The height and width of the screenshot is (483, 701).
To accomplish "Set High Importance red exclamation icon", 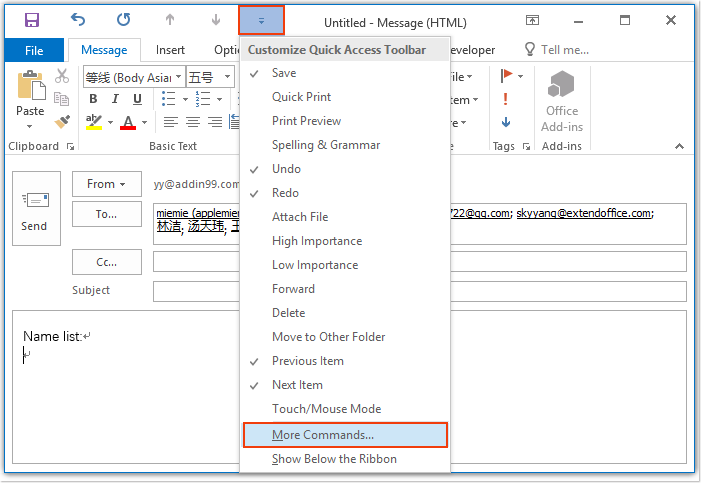I will point(506,99).
